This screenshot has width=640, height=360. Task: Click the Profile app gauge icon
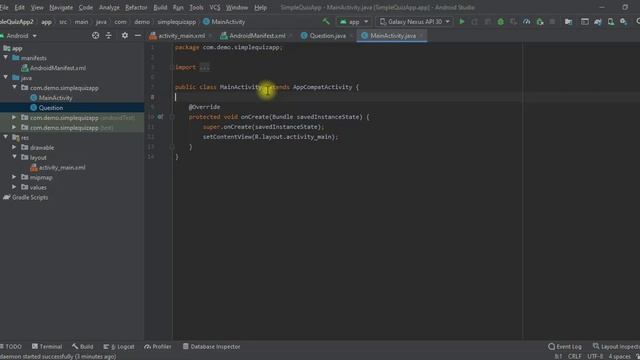click(527, 22)
